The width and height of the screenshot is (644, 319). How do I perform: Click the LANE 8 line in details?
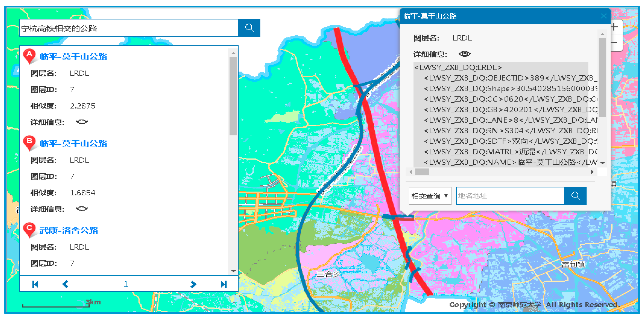coord(511,120)
